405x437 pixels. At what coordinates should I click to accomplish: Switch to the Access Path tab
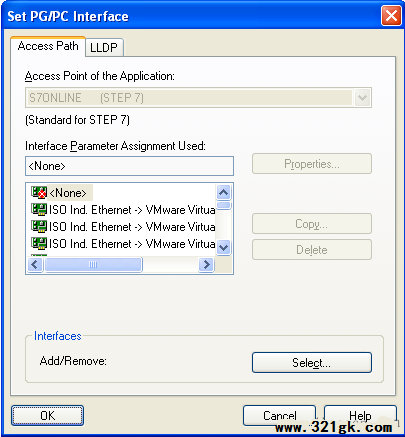48,46
